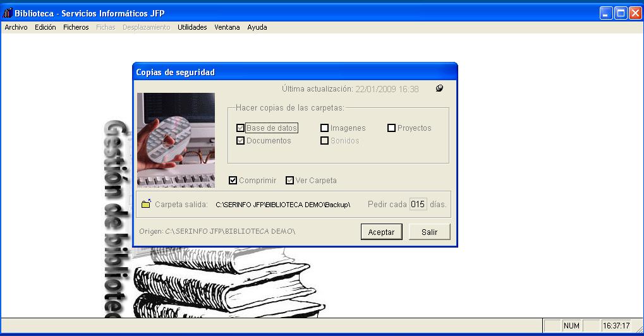Click the Origen path text

217,231
